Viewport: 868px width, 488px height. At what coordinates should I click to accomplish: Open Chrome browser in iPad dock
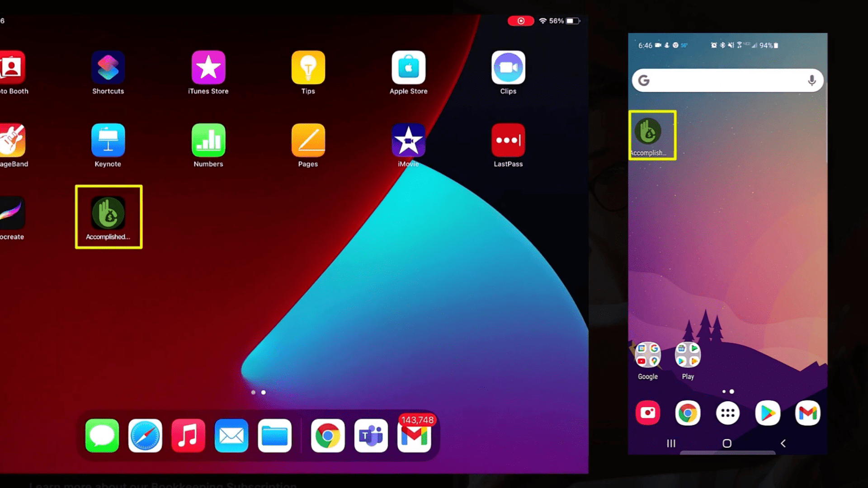327,435
